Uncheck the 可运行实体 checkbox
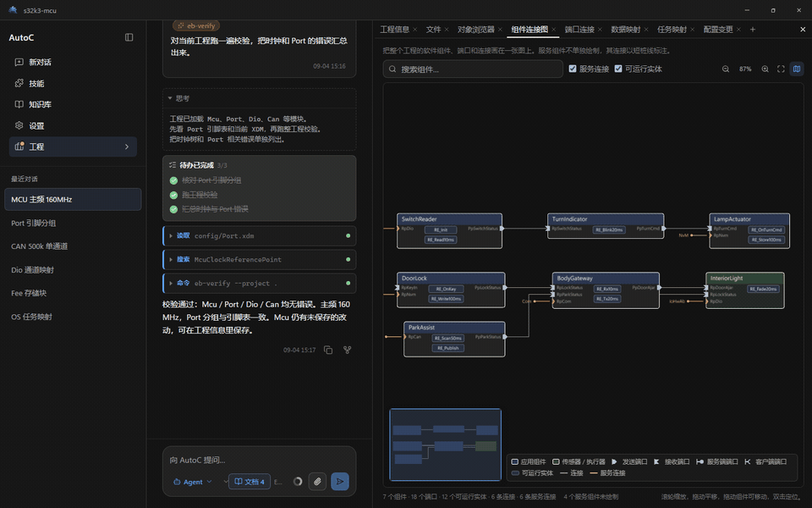The height and width of the screenshot is (508, 812). (617, 69)
